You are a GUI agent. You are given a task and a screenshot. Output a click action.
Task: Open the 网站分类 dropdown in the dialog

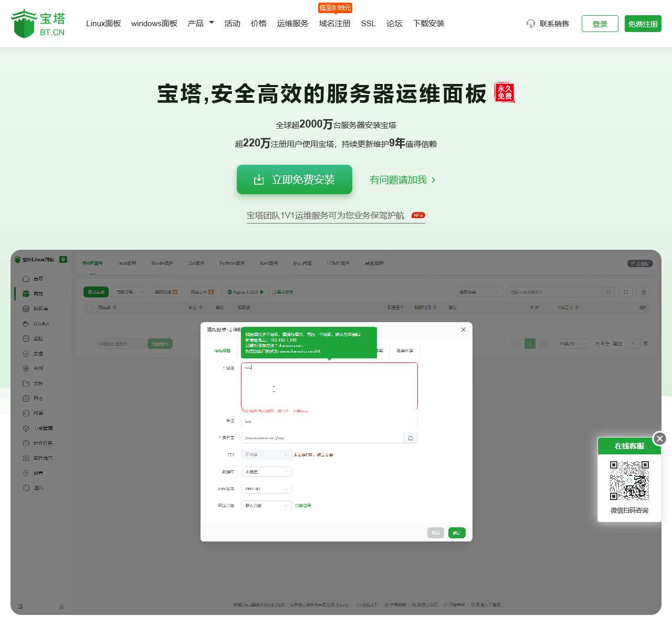pos(266,505)
